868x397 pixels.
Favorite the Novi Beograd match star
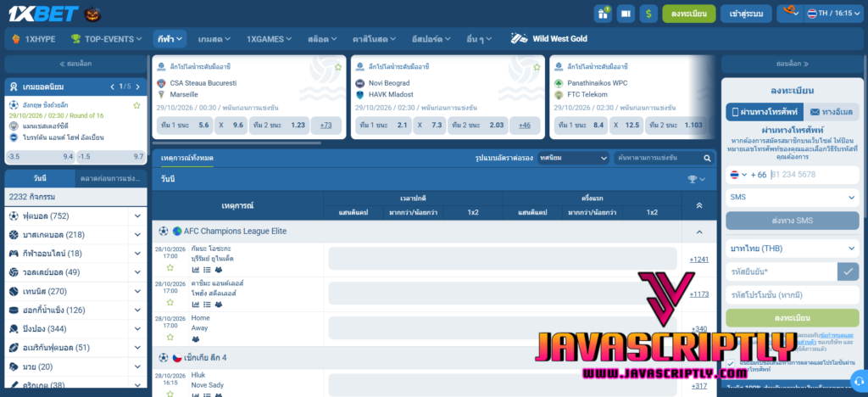coord(537,67)
